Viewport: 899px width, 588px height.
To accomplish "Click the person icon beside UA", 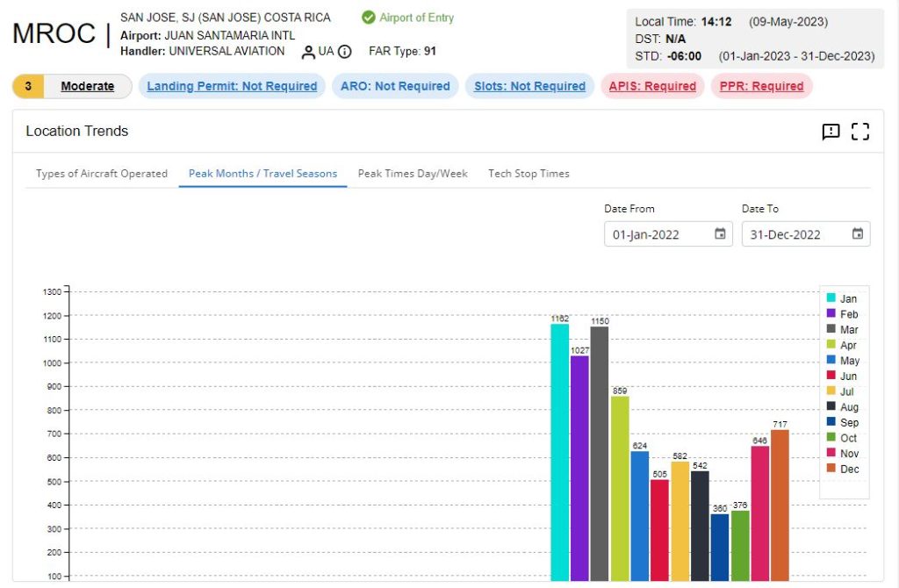I will [x=308, y=52].
